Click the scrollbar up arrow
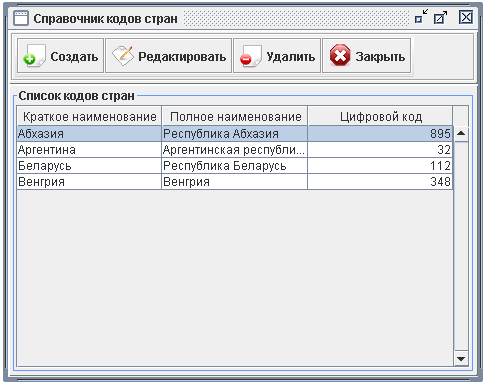The image size is (483, 384). pos(461,134)
